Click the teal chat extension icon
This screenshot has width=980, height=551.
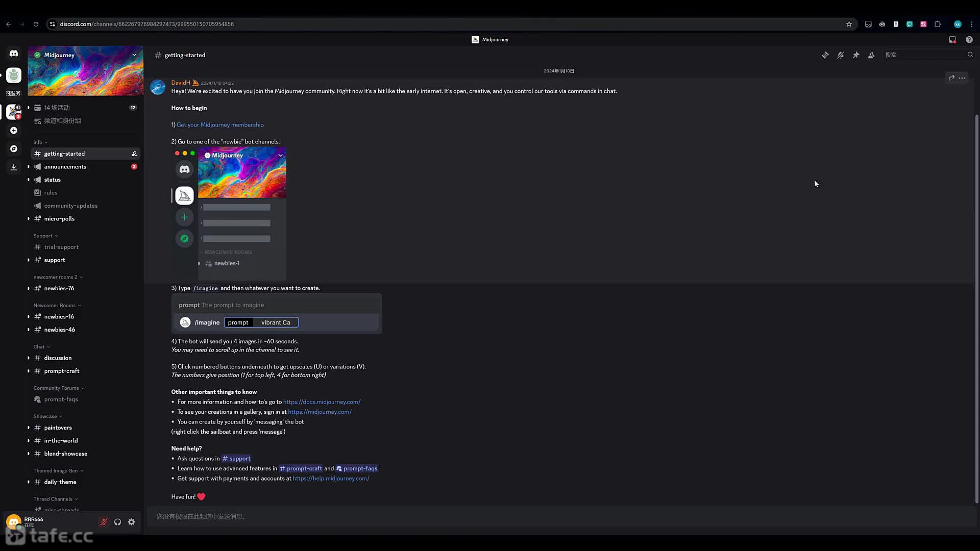tap(910, 24)
